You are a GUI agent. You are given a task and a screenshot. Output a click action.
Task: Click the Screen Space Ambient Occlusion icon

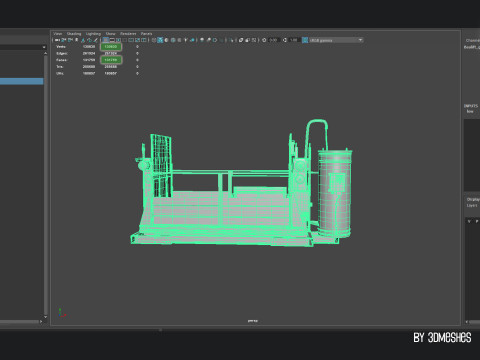pyautogui.click(x=202, y=40)
